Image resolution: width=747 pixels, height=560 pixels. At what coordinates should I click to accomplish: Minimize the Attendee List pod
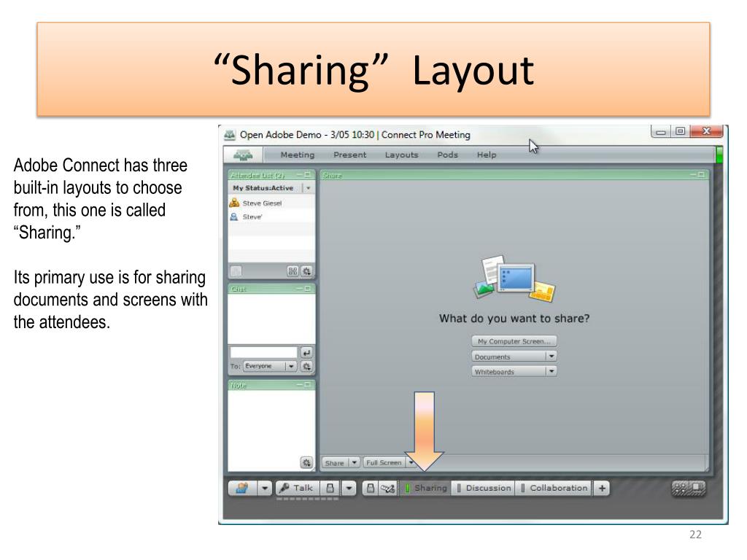300,175
